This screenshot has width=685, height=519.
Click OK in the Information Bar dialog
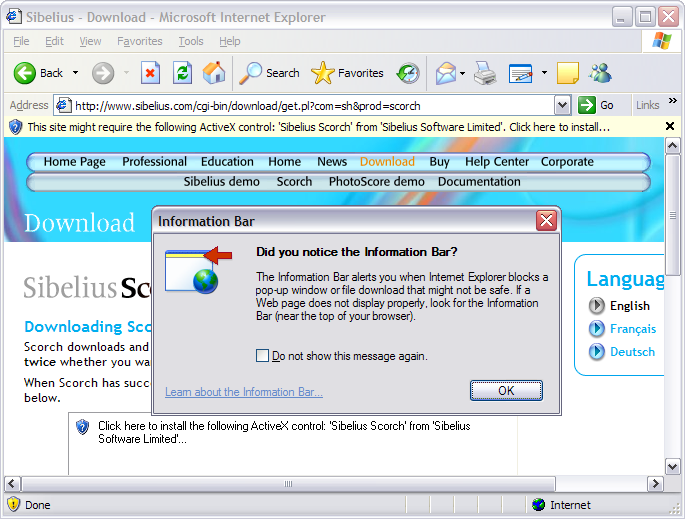(506, 390)
